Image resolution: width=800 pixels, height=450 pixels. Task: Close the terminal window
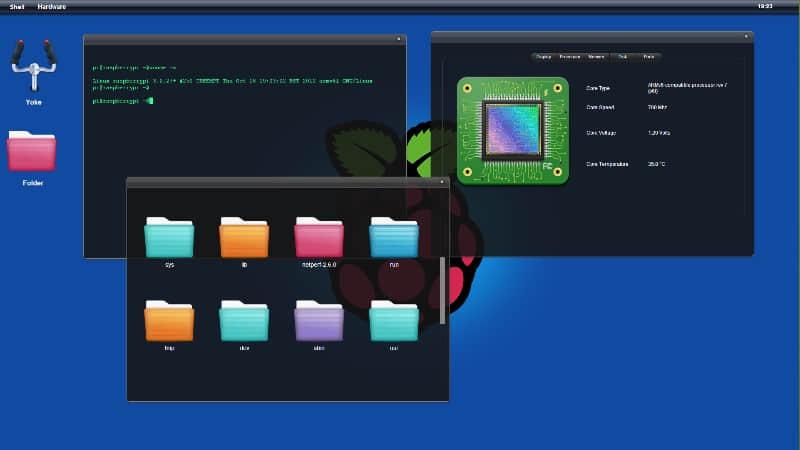click(399, 39)
